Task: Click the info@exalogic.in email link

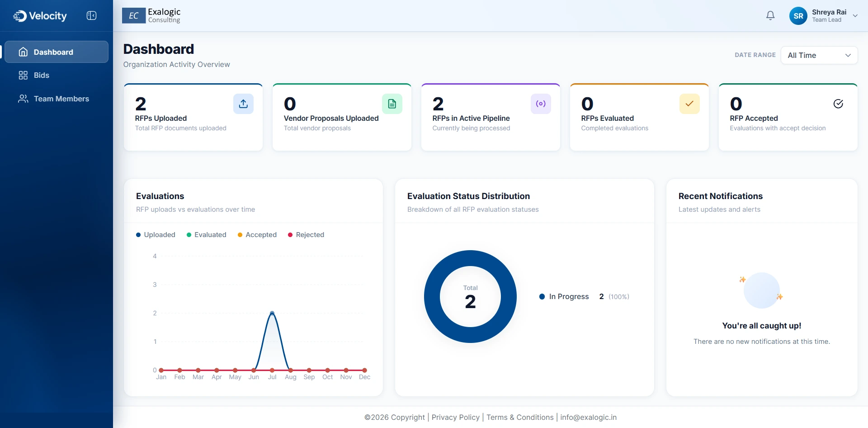Action: tap(588, 417)
